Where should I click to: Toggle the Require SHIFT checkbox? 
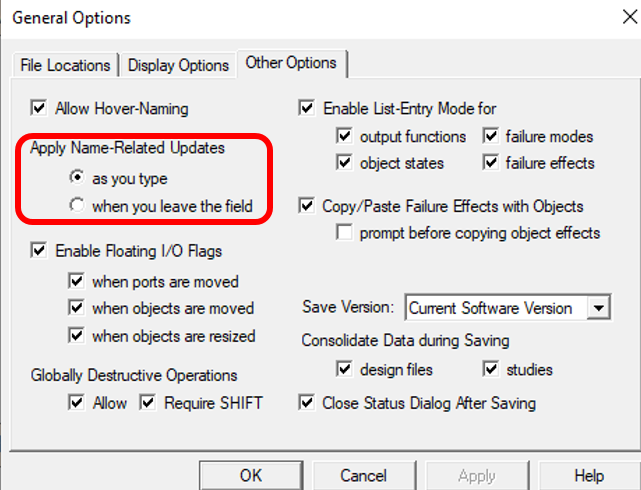point(147,403)
